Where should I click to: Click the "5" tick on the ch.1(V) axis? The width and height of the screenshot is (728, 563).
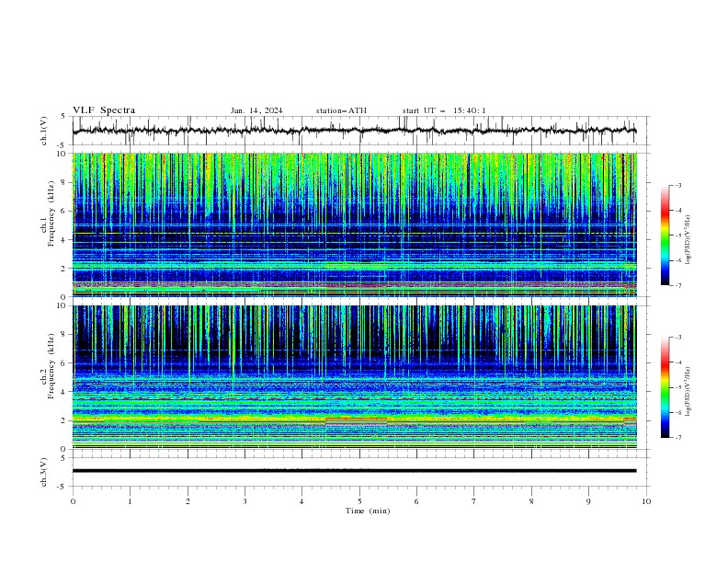[63, 117]
